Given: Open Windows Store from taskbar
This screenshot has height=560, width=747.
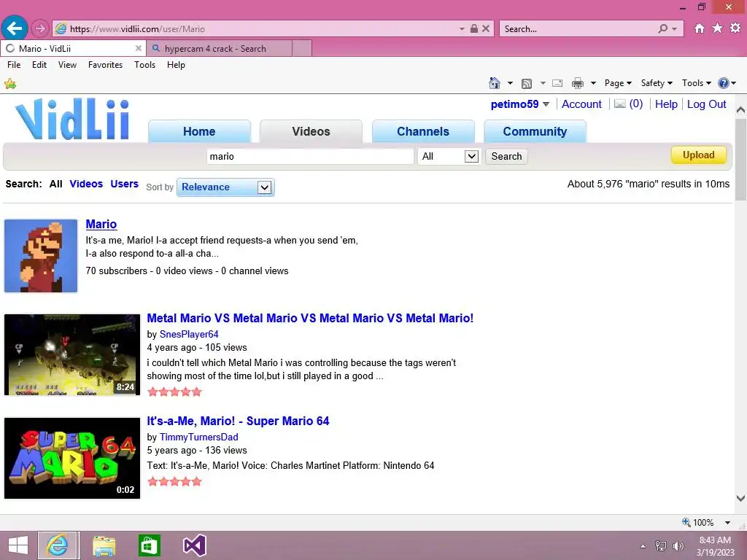Looking at the screenshot, I should click(x=149, y=545).
